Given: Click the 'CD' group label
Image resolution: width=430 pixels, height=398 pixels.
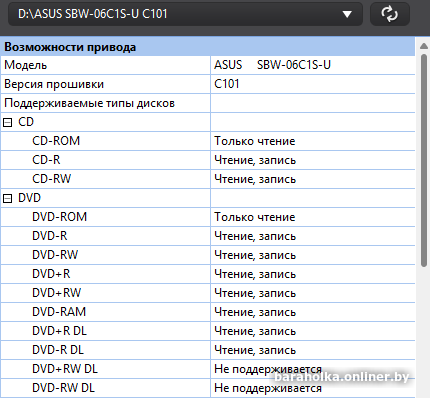Looking at the screenshot, I should tap(26, 122).
